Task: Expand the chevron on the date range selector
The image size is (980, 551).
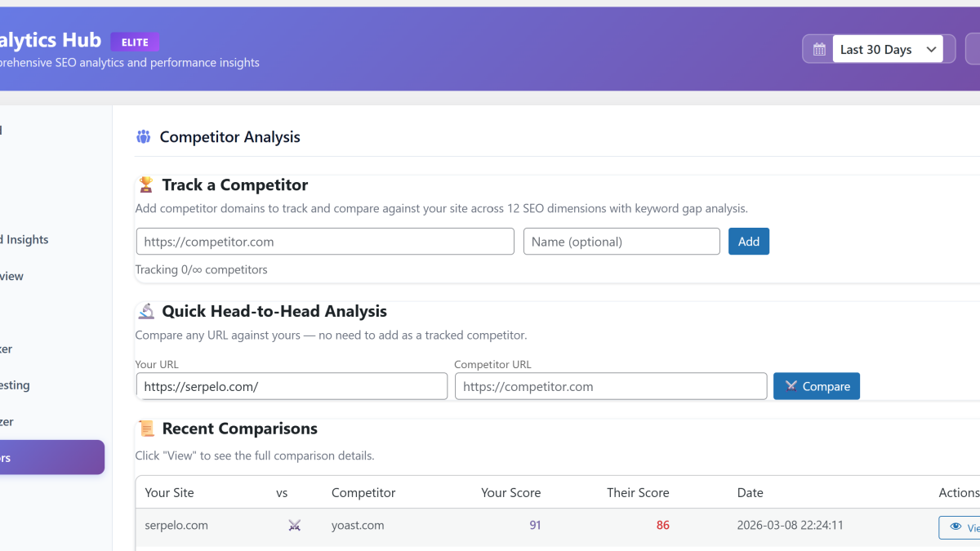Action: click(931, 49)
